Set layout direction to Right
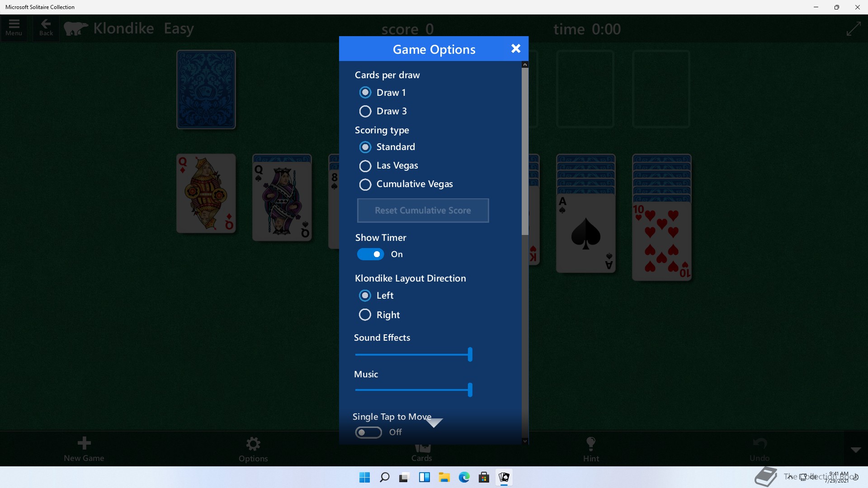The height and width of the screenshot is (488, 868). tap(365, 314)
